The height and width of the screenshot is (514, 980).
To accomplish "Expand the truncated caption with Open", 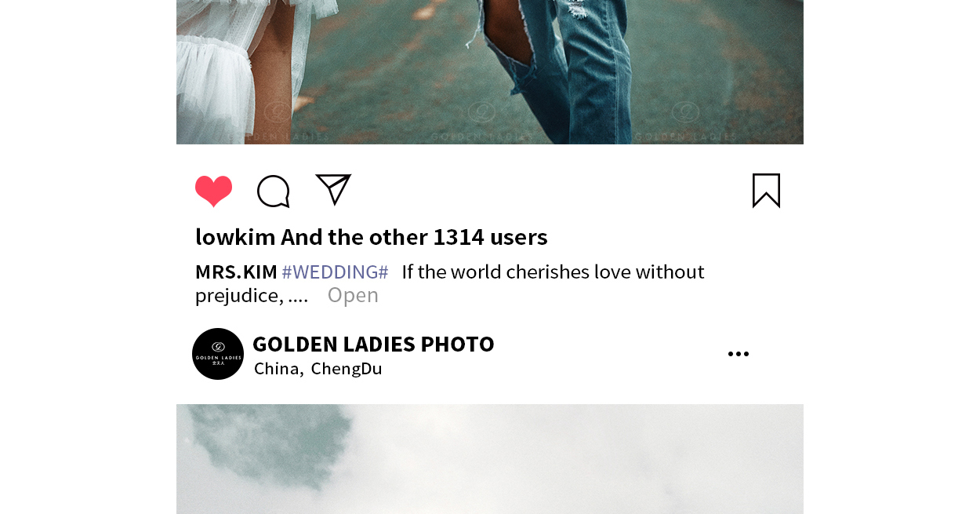I will pyautogui.click(x=353, y=295).
